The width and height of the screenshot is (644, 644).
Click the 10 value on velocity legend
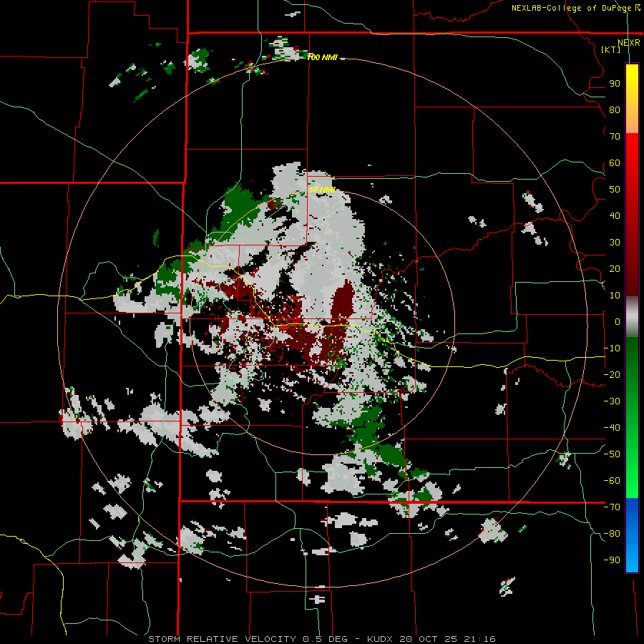615,296
